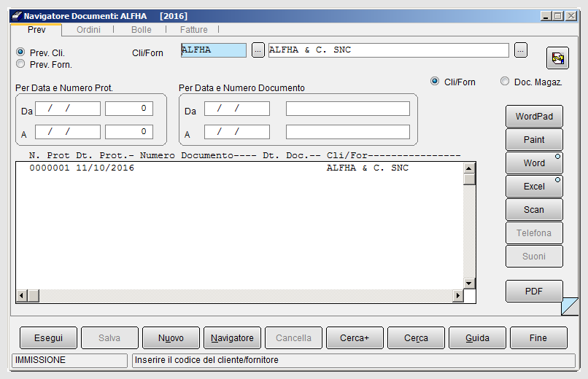Click the list scroll down arrow
This screenshot has height=379, width=588.
click(469, 283)
